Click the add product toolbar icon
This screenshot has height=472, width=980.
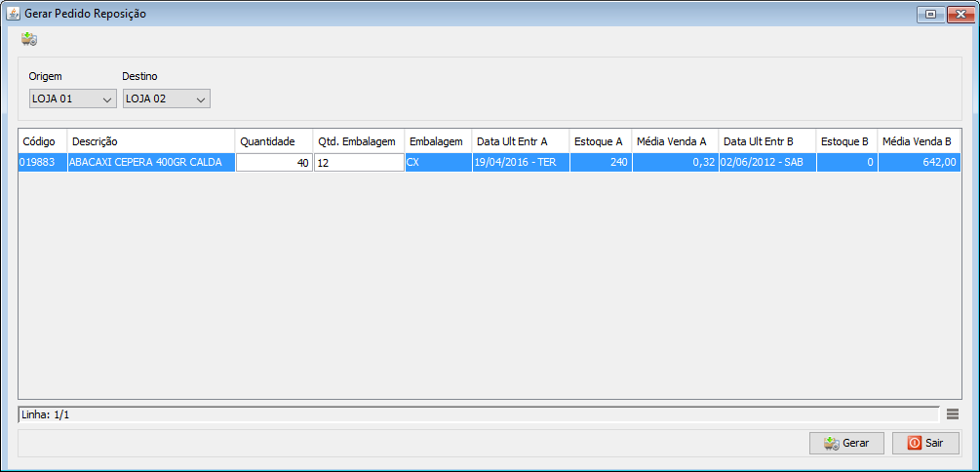coord(29,40)
